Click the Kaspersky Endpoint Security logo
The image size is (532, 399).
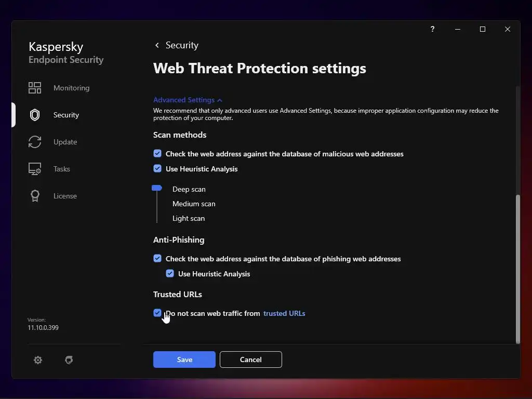66,52
